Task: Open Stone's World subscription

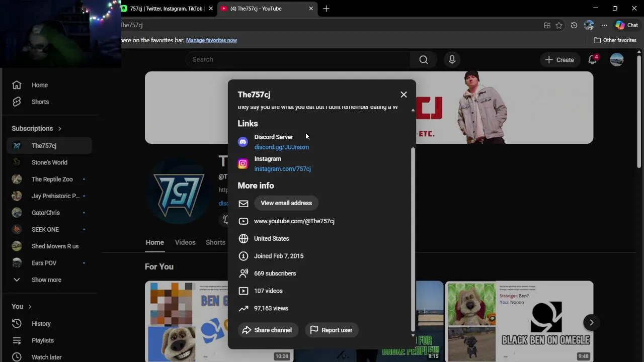Action: coord(49,162)
